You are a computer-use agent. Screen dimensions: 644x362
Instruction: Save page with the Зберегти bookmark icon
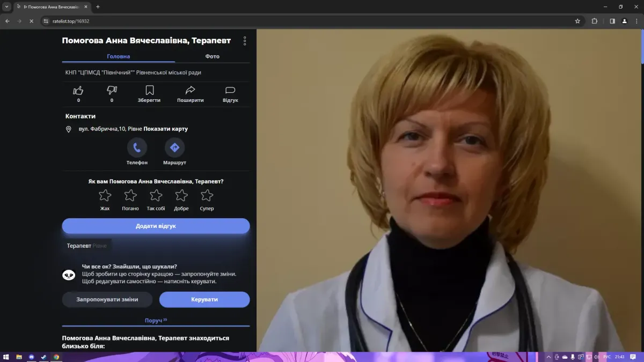(x=149, y=91)
